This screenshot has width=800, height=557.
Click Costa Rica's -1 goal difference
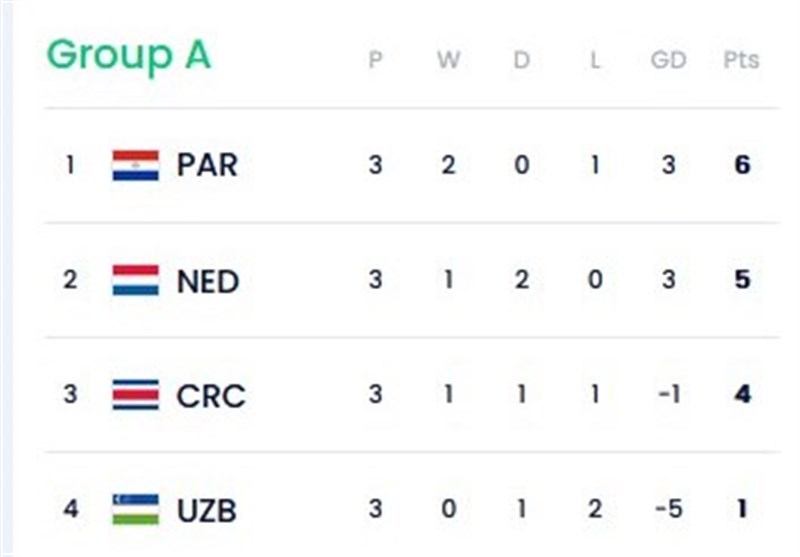[x=668, y=395]
